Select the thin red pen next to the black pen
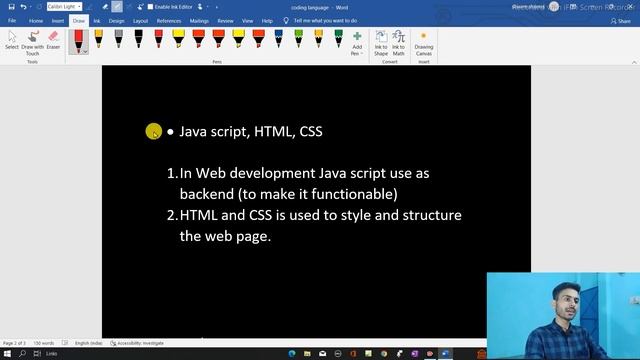 point(158,39)
